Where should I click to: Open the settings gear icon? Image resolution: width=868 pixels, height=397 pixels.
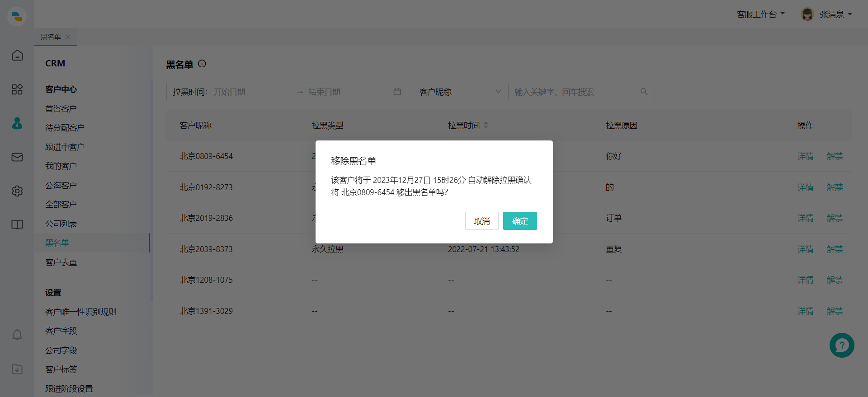click(x=17, y=191)
